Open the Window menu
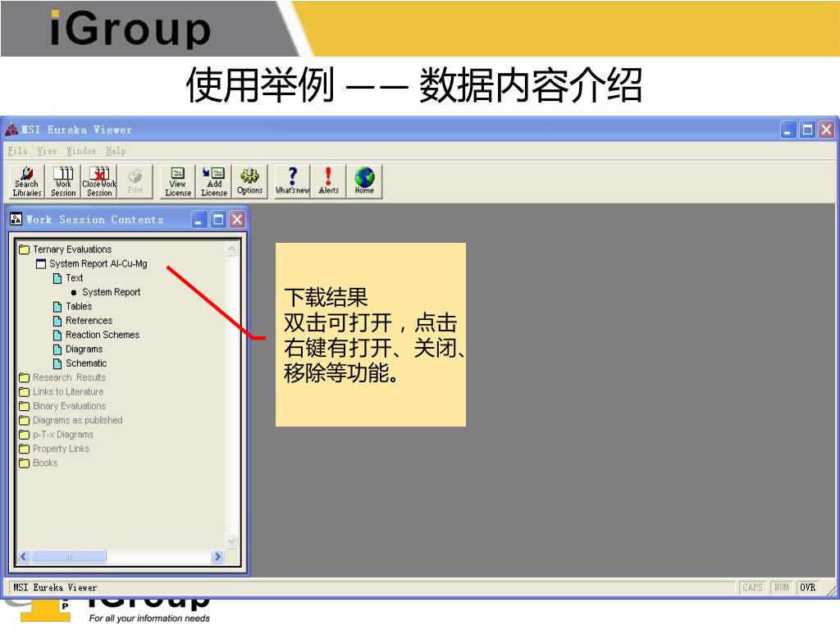The width and height of the screenshot is (840, 630). pyautogui.click(x=81, y=151)
